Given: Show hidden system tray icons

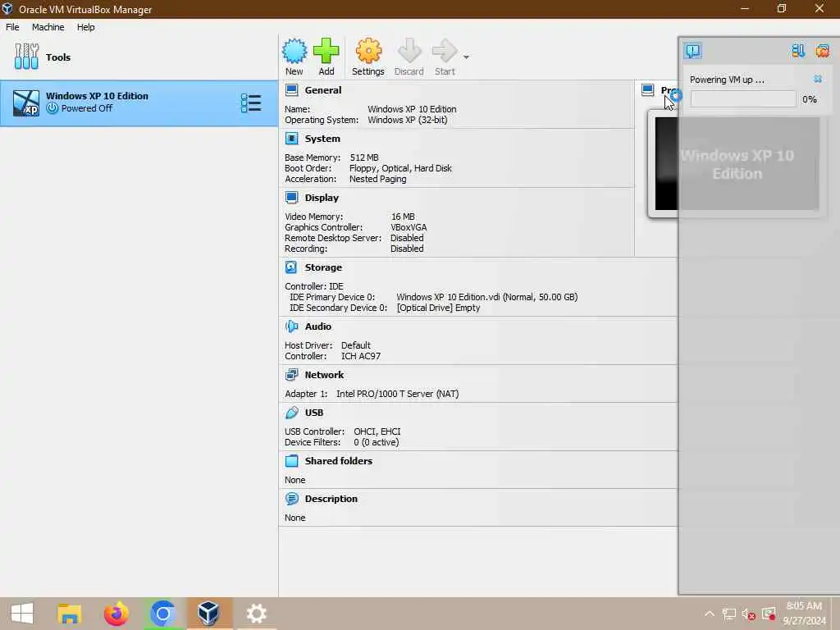Looking at the screenshot, I should point(710,614).
